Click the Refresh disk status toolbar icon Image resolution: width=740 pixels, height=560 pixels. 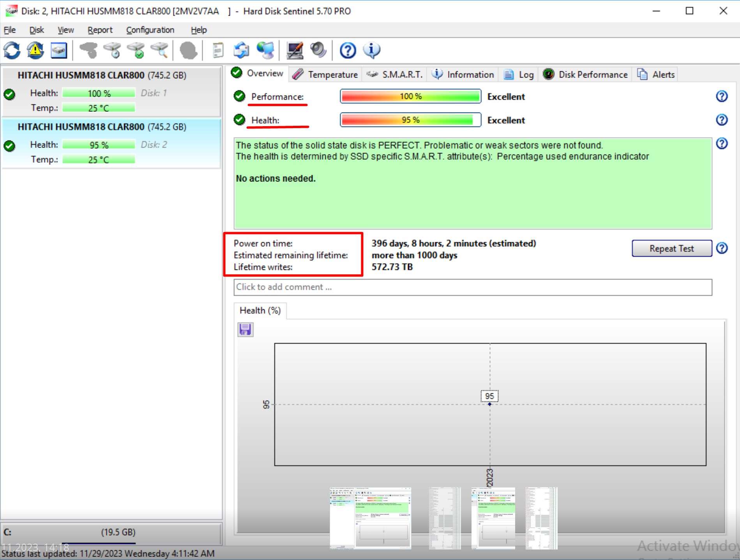point(12,51)
